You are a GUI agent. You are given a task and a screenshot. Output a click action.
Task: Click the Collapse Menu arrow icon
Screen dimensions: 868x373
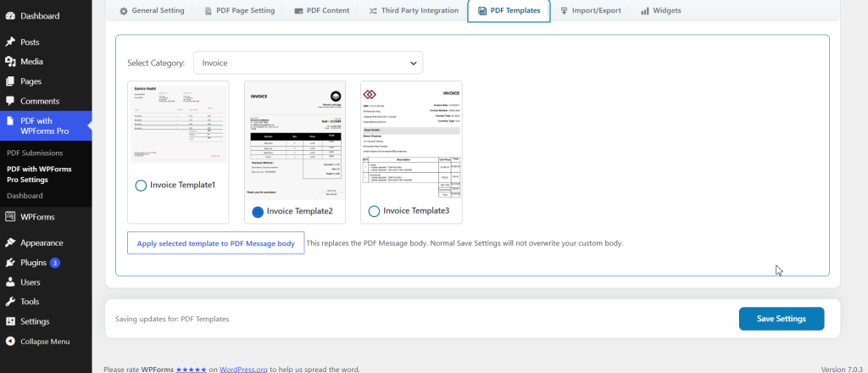pyautogui.click(x=10, y=342)
